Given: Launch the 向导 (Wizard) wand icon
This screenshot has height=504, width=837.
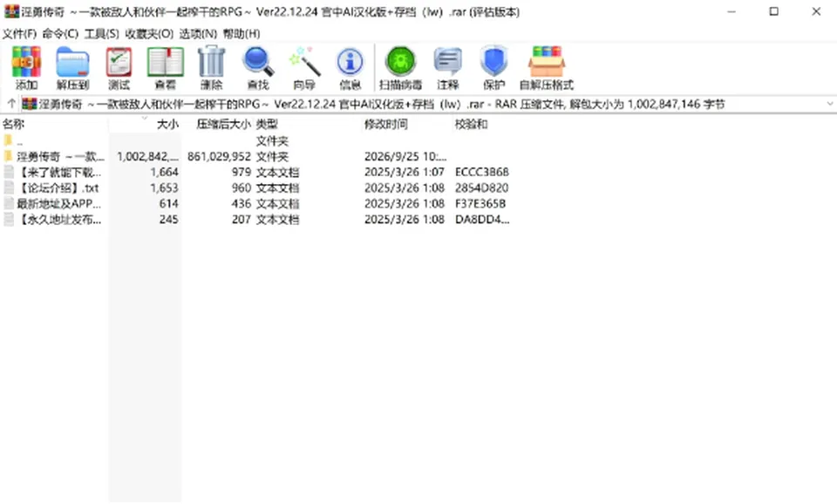Looking at the screenshot, I should (x=304, y=62).
